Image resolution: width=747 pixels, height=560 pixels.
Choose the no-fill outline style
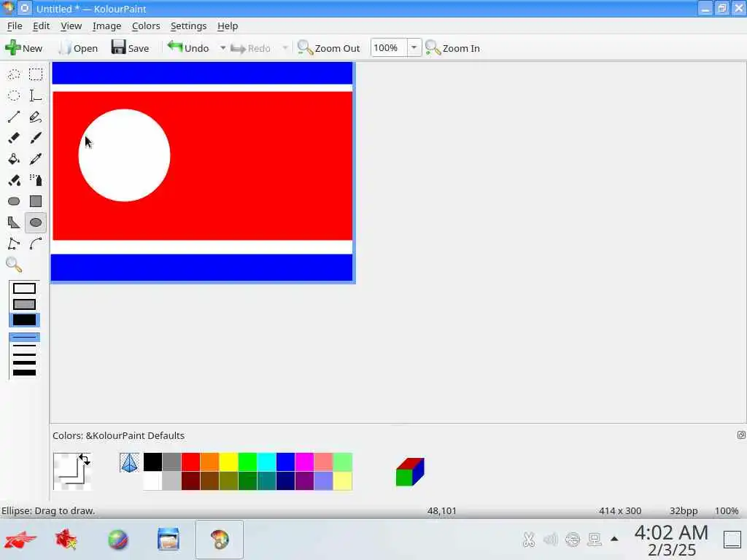click(x=24, y=289)
